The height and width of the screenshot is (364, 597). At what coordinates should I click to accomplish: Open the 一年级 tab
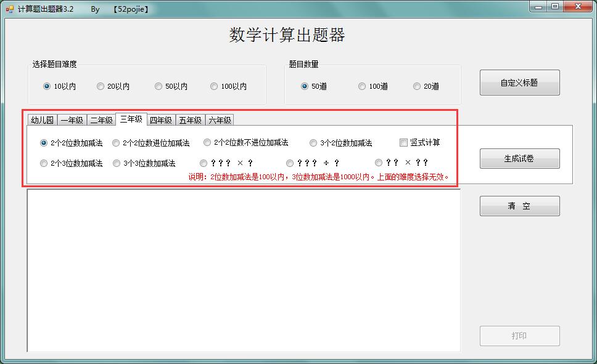point(72,120)
